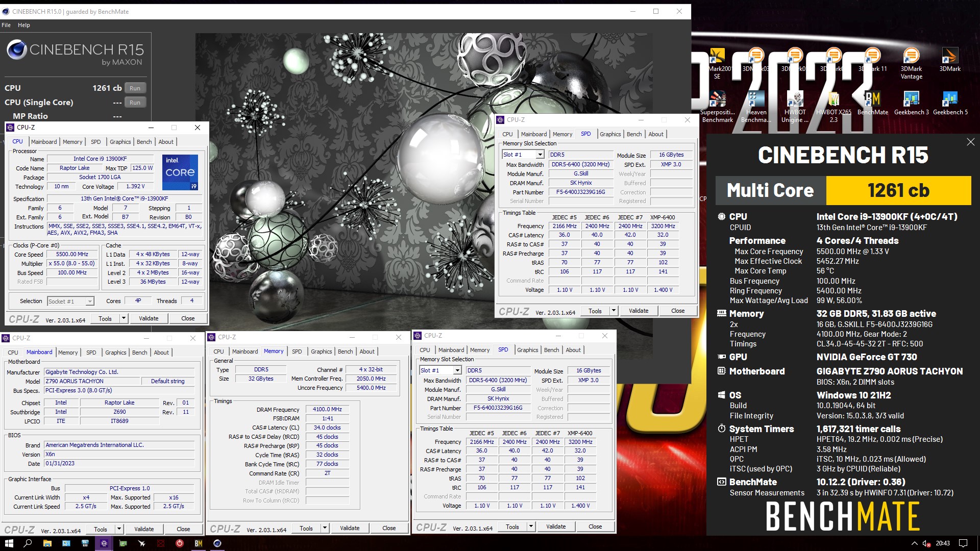The image size is (980, 551).
Task: Expand Tools arrow in CPU-Z Mainboard window
Action: [x=119, y=529]
